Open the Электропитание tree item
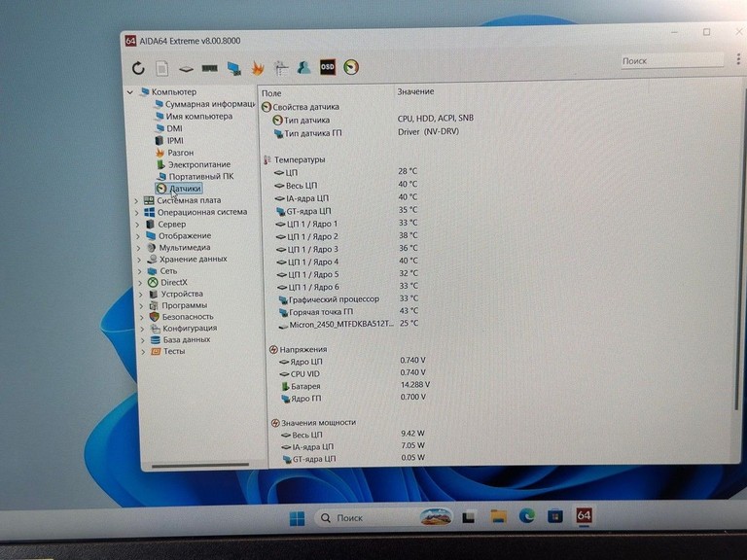The width and height of the screenshot is (747, 560). click(x=194, y=164)
